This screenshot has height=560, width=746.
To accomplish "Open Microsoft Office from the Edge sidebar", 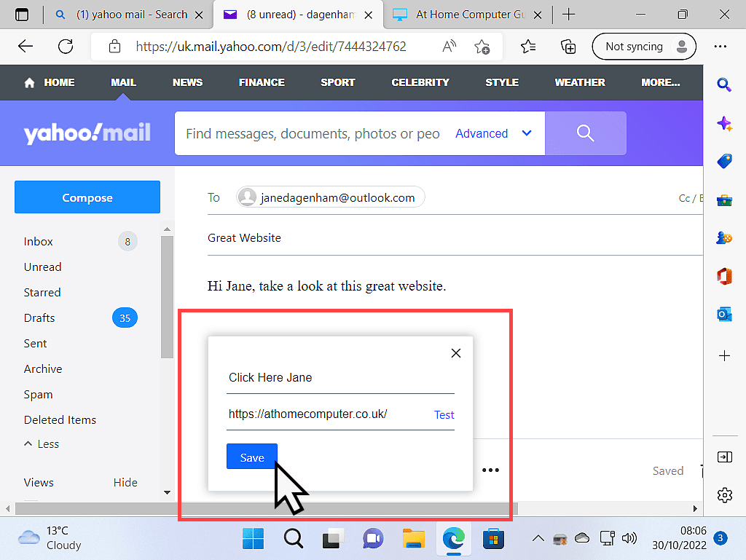I will (724, 276).
